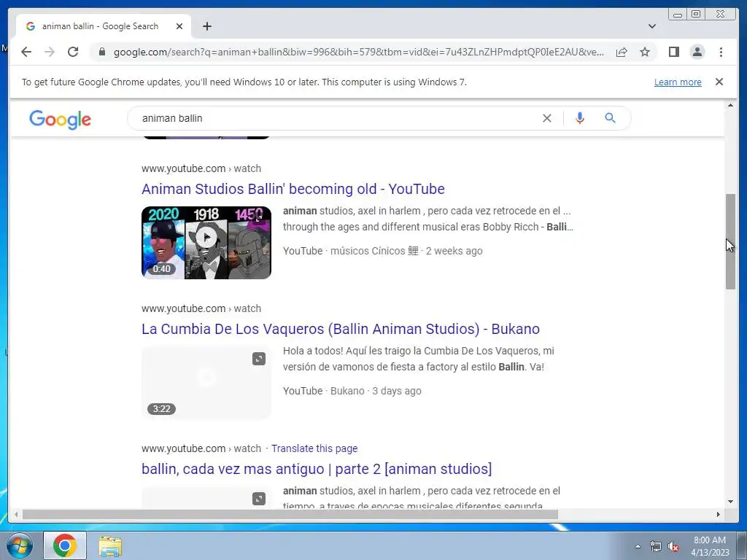Open the Chrome side panel

[673, 52]
